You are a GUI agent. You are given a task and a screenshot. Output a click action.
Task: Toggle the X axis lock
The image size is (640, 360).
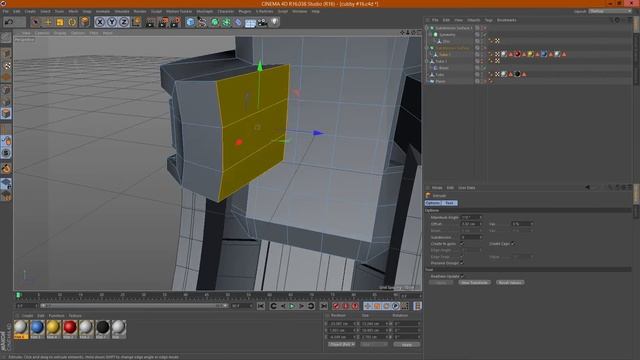tap(100, 22)
